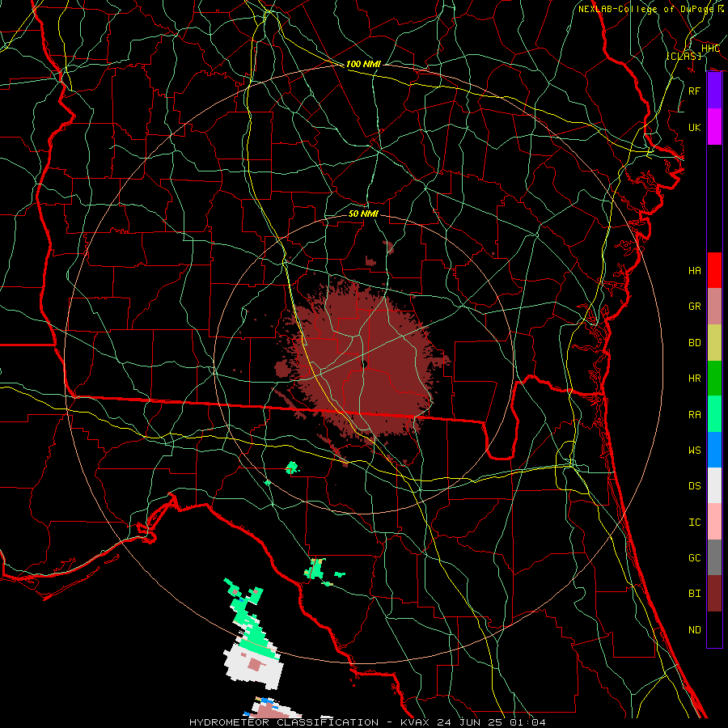Click the magenta UK legend color swatch

pyautogui.click(x=714, y=127)
